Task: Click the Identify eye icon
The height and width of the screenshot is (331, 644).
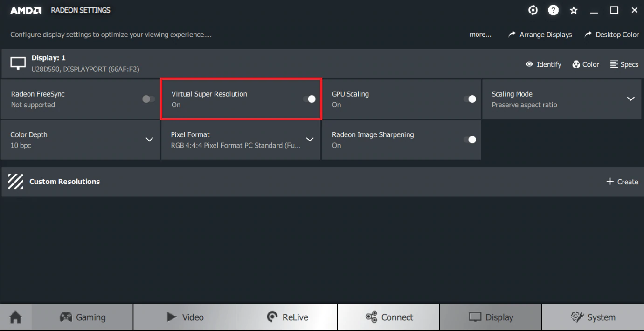Action: (x=529, y=64)
